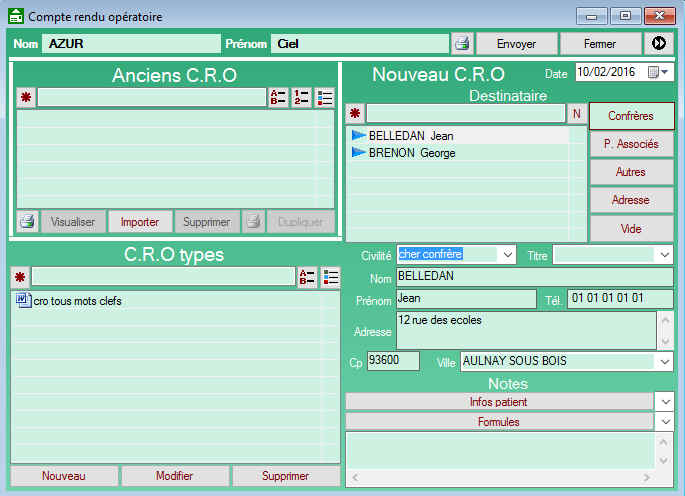This screenshot has height=496, width=685.
Task: Expand the Infos patient dropdown arrow
Action: [x=666, y=401]
